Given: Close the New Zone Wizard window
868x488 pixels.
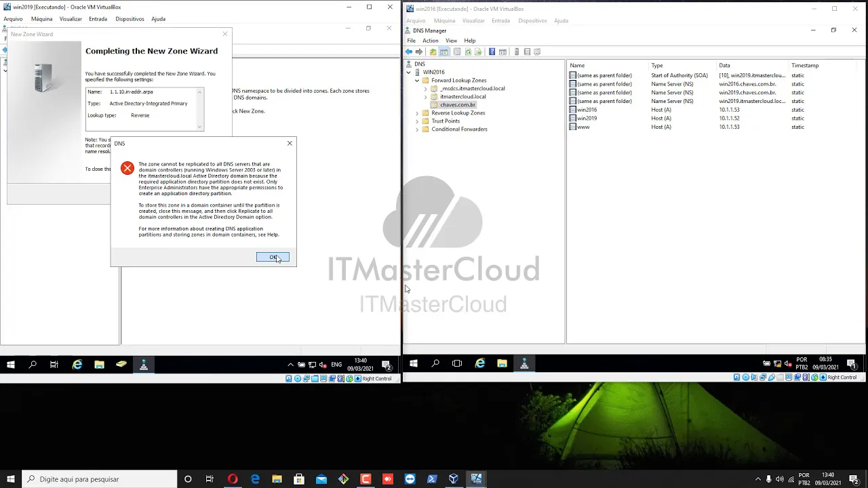Looking at the screenshot, I should 225,34.
